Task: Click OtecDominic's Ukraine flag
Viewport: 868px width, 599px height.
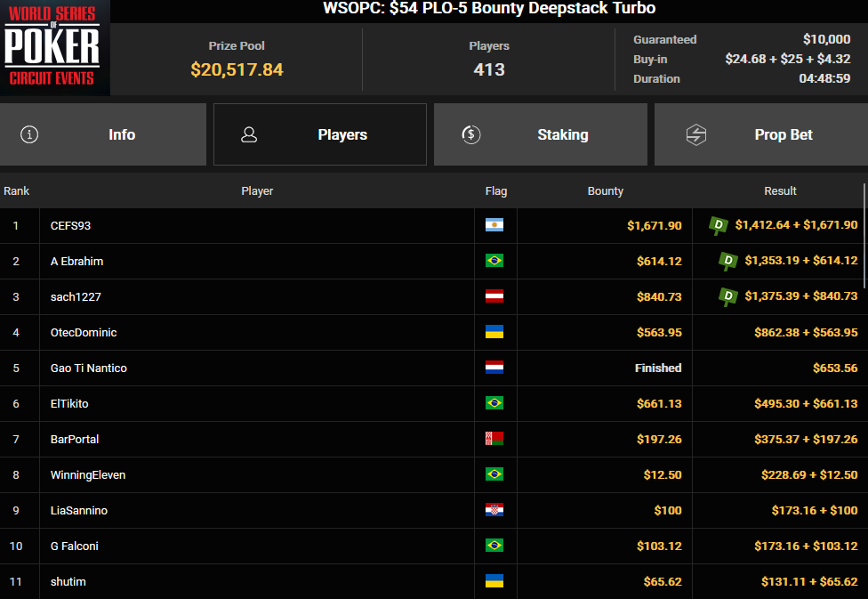Action: (x=494, y=332)
